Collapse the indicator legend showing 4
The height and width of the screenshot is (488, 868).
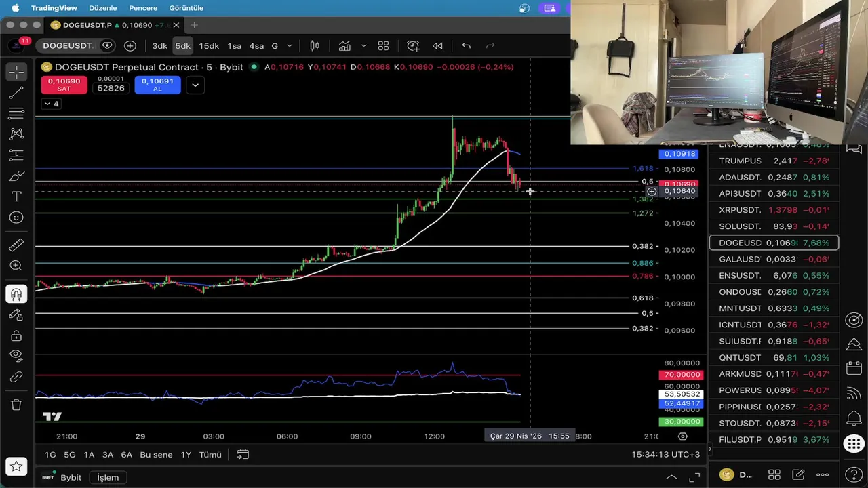point(51,104)
